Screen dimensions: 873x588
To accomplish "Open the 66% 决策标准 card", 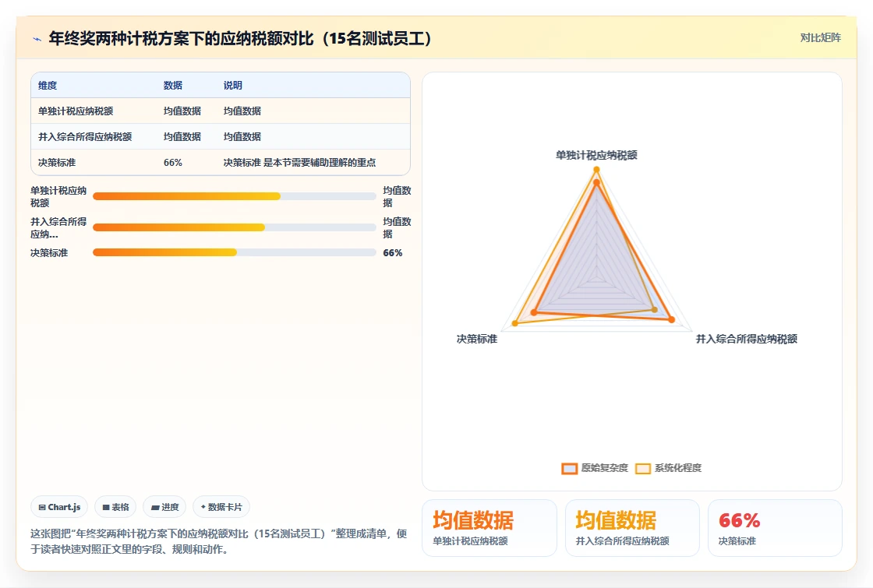I will pyautogui.click(x=775, y=528).
